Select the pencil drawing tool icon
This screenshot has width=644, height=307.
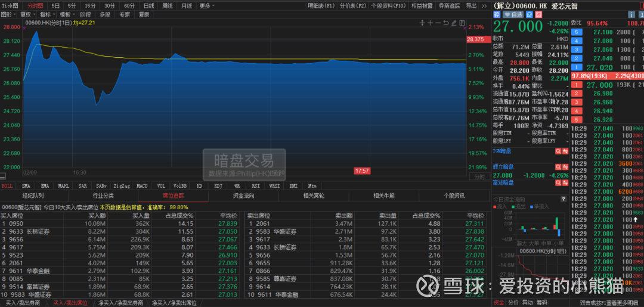point(454,23)
